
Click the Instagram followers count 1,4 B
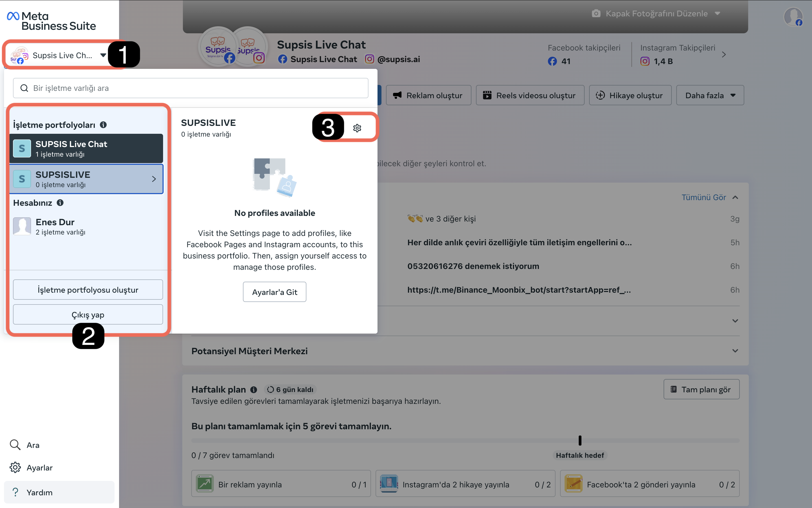pos(663,61)
